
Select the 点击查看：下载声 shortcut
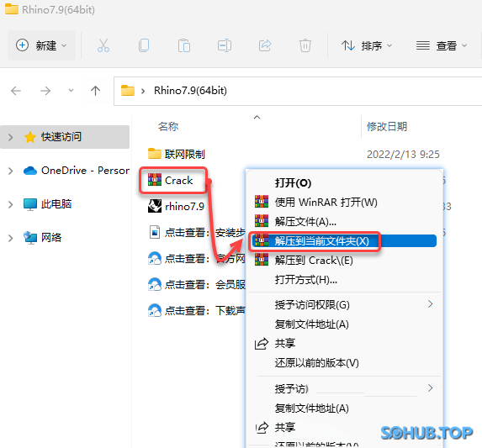[x=197, y=311]
